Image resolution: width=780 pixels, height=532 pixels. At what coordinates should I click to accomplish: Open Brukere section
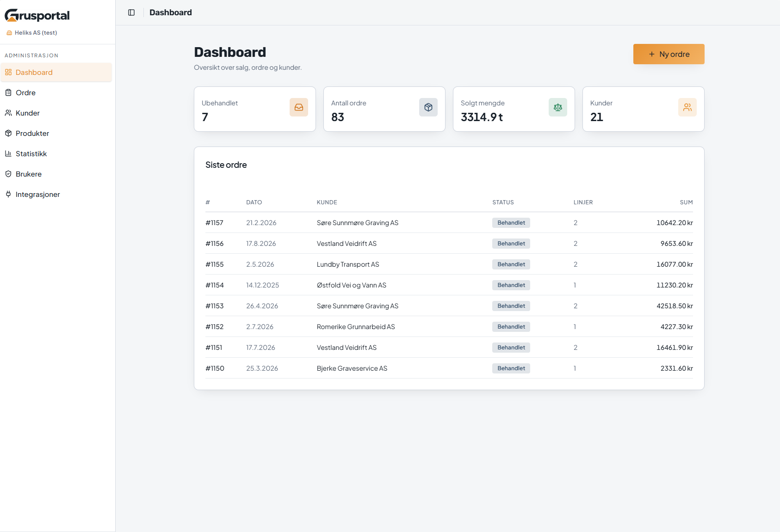click(x=56, y=174)
